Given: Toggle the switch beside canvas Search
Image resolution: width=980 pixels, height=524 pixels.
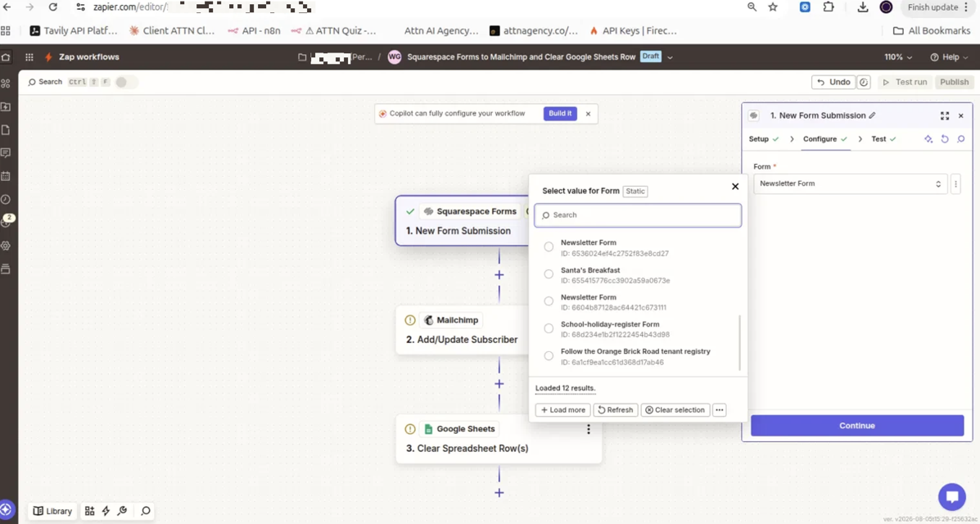Looking at the screenshot, I should pos(125,82).
